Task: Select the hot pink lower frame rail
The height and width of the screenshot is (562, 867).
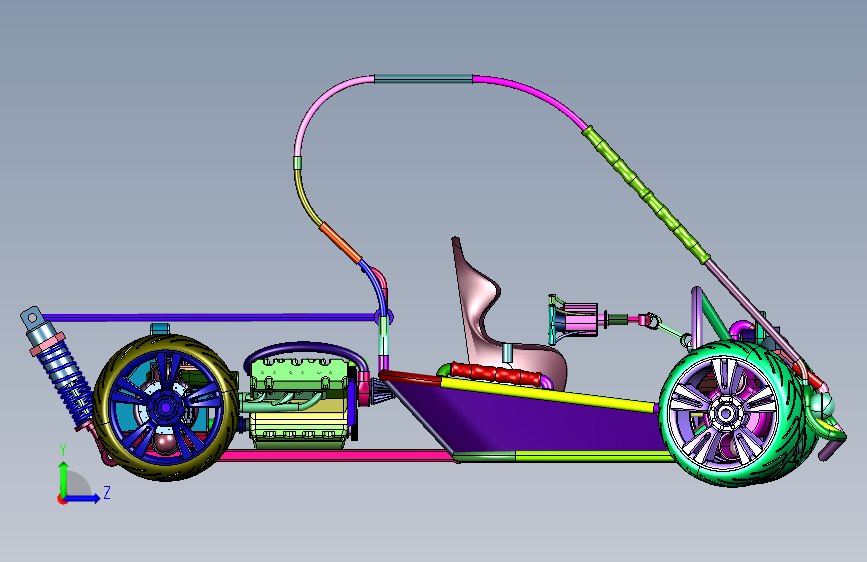Action: coord(335,456)
